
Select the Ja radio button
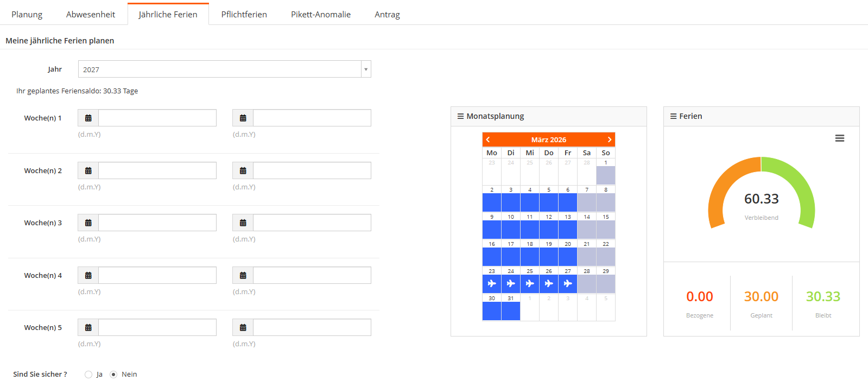coord(88,375)
